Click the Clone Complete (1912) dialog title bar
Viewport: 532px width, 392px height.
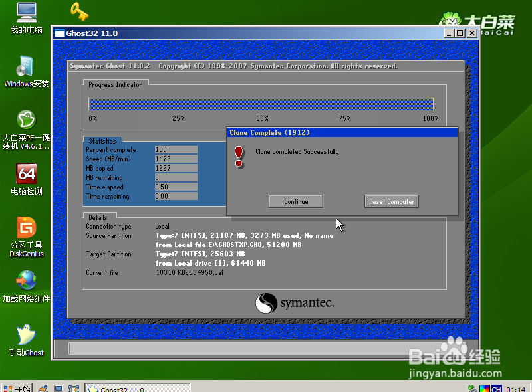(x=342, y=133)
